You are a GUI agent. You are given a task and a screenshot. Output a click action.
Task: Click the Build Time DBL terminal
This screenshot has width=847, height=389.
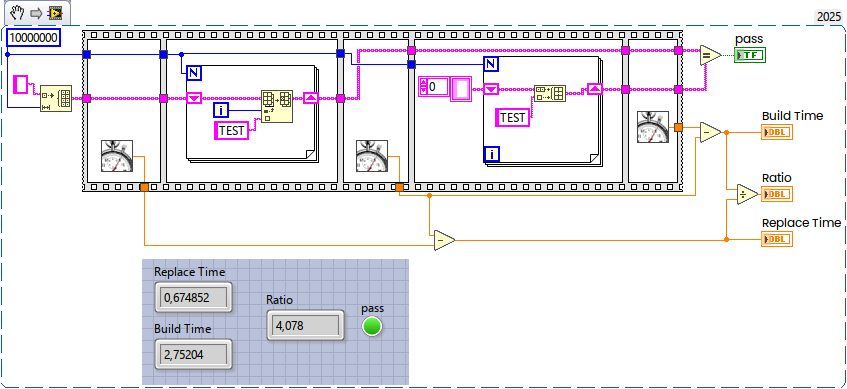[x=777, y=132]
